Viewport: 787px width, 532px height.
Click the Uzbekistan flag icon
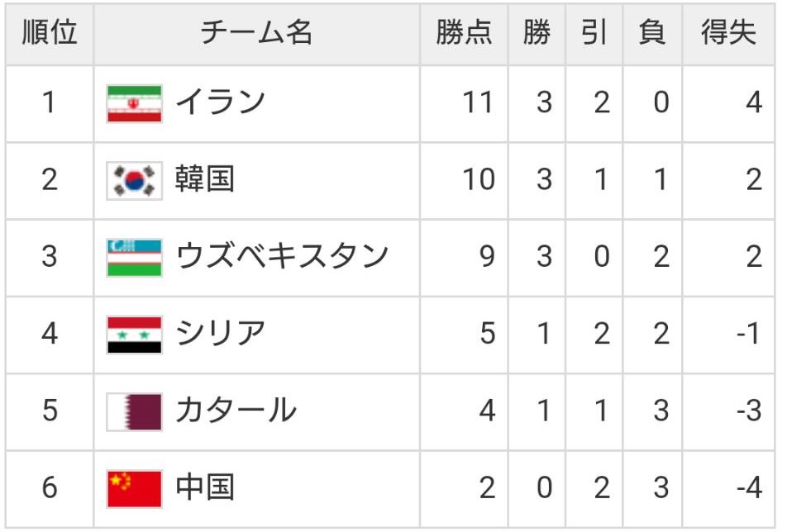coord(134,258)
